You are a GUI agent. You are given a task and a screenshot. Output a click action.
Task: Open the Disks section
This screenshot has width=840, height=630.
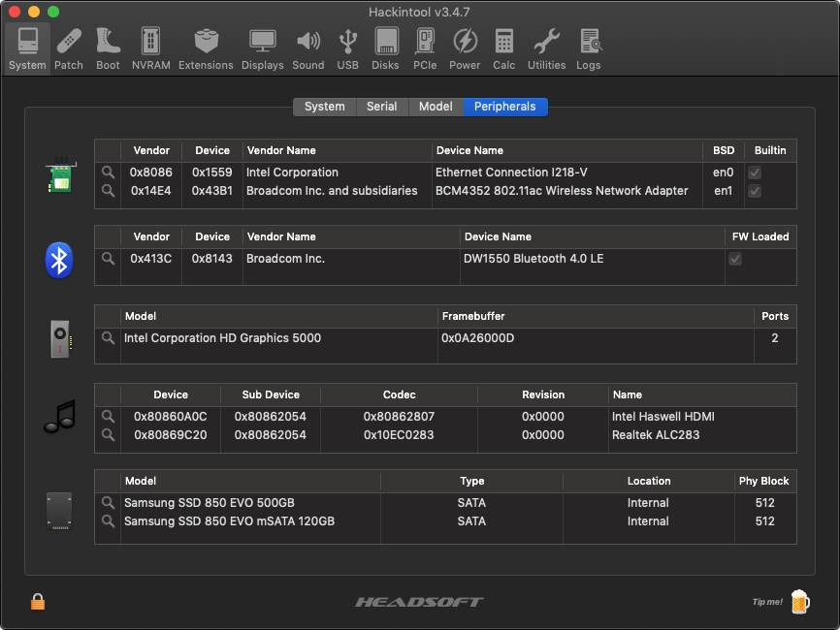coord(385,49)
